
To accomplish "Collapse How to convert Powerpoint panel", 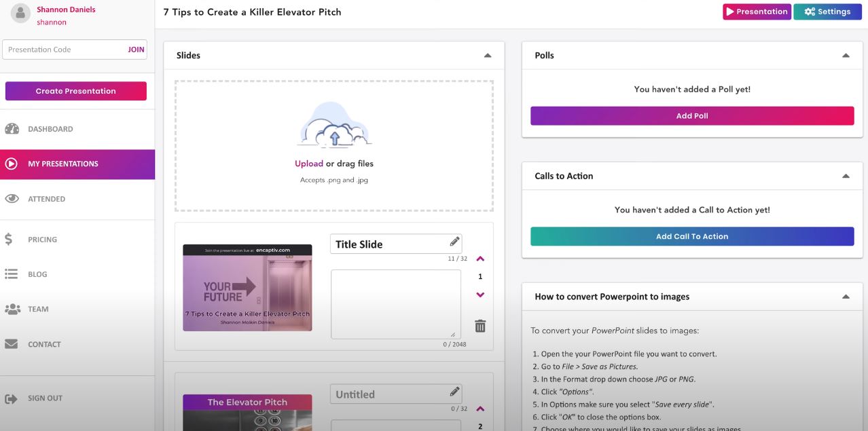I will tap(846, 297).
